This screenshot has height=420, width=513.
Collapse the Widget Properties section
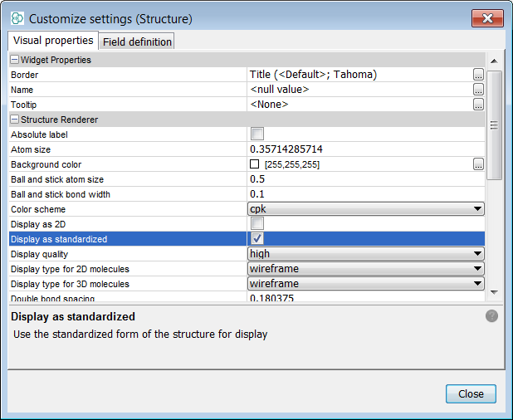coord(14,60)
